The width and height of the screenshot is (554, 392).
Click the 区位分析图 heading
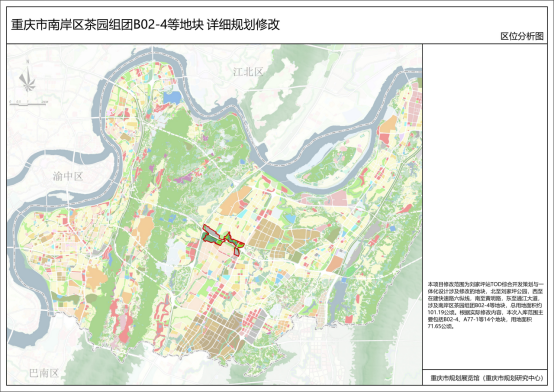tap(522, 36)
